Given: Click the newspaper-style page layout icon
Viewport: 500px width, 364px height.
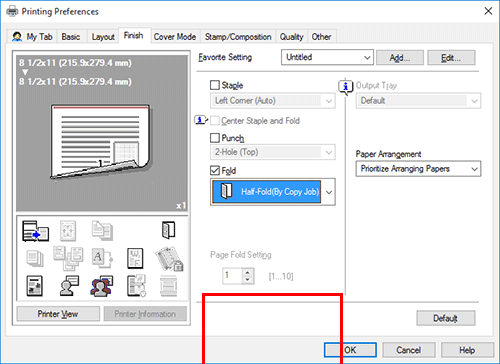Looking at the screenshot, I should 34,286.
